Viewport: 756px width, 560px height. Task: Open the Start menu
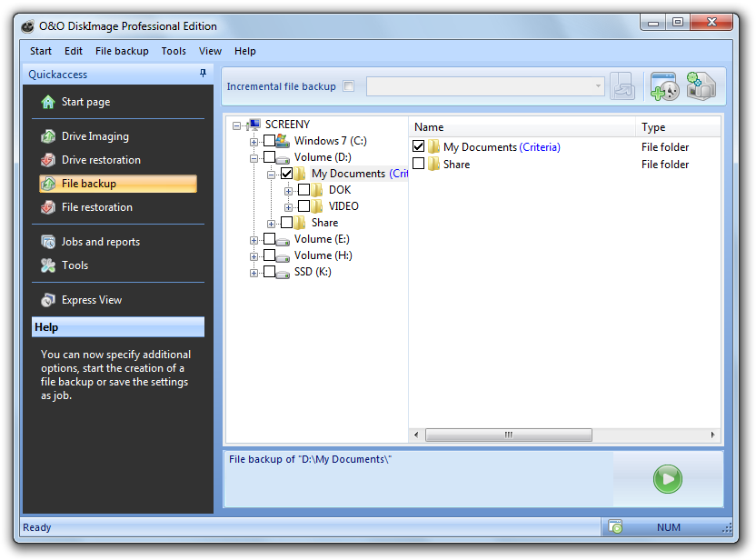click(41, 51)
